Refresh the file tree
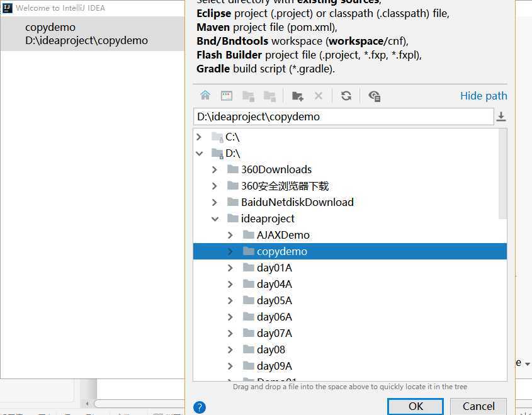The image size is (532, 415). (346, 96)
